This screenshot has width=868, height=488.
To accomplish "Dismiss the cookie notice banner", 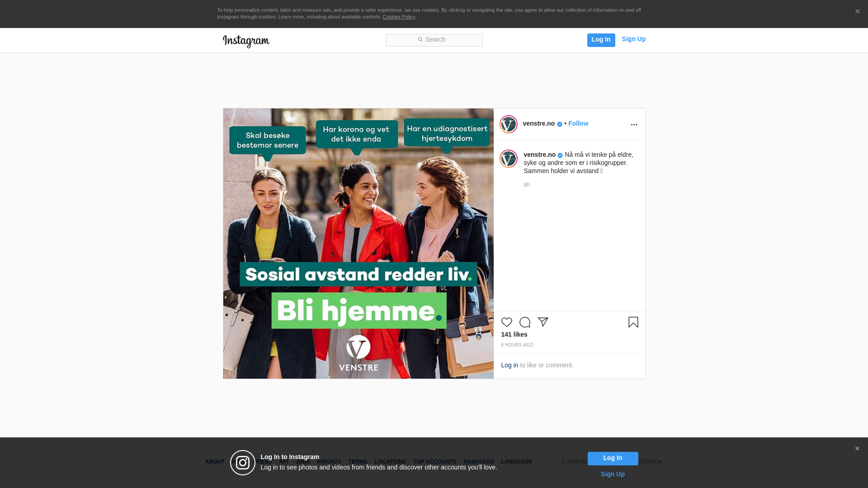I will coord(857,12).
